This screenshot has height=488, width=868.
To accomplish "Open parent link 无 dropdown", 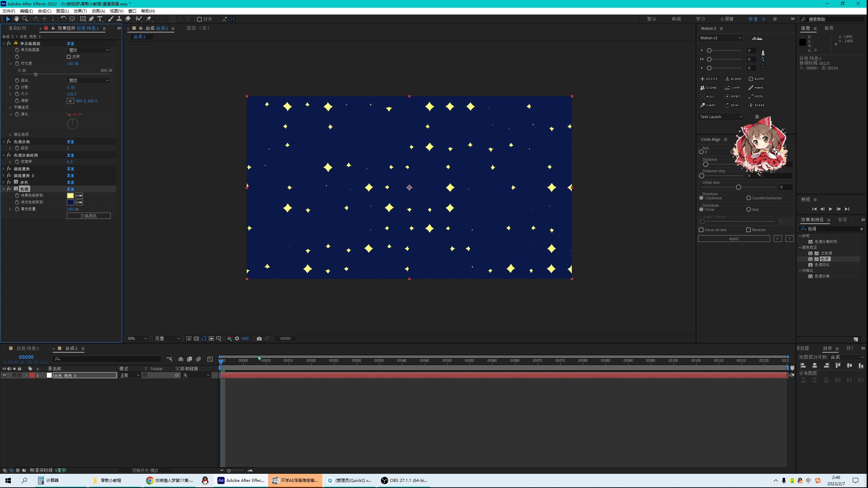I will (x=196, y=375).
